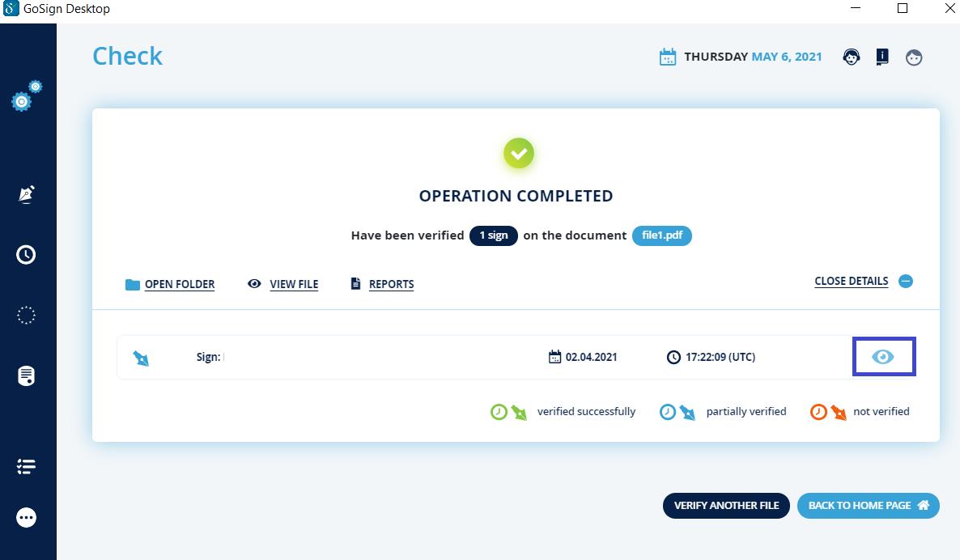
Task: Open the checklist icon in sidebar
Action: coord(26,467)
